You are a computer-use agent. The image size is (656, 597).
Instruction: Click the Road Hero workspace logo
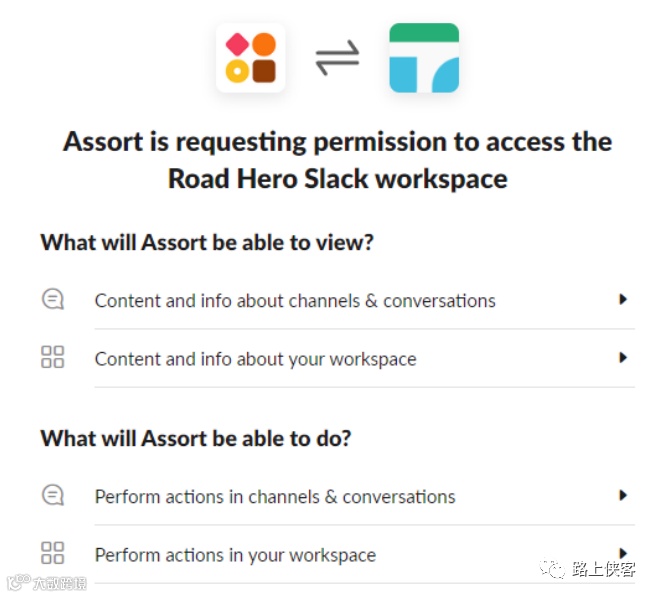coord(424,58)
